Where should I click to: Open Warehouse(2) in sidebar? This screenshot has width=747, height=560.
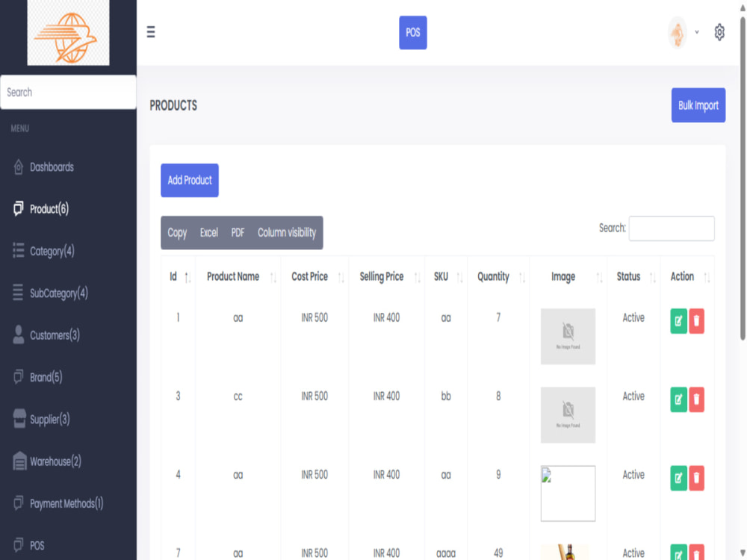coord(56,461)
